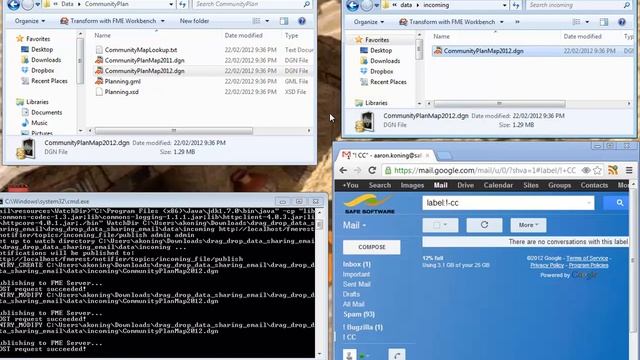
Task: Open Mail dropdown under Safe Software logo
Action: pyautogui.click(x=354, y=226)
